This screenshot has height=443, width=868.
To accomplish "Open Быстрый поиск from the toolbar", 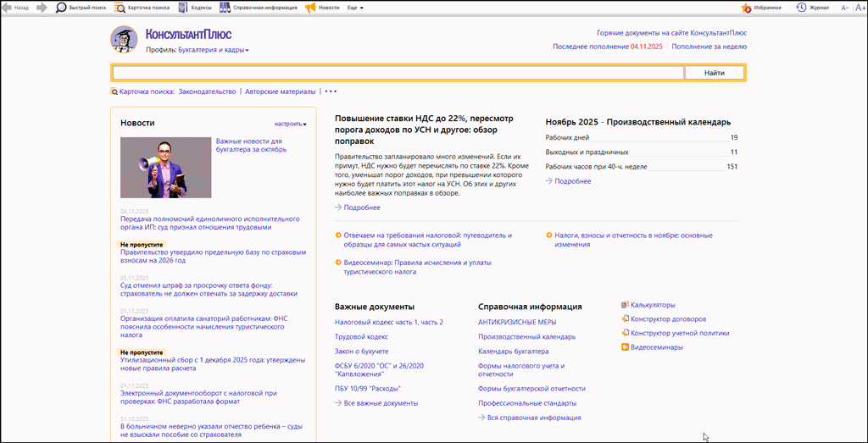I will click(x=81, y=8).
